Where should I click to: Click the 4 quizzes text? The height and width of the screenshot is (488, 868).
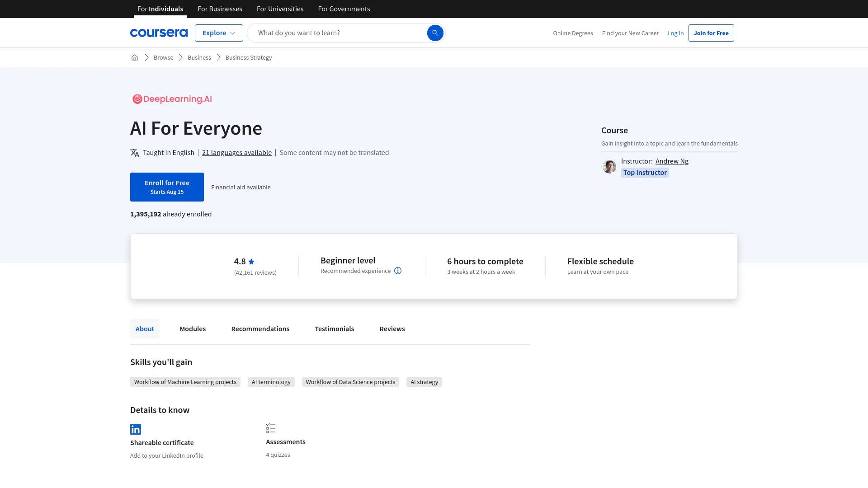(278, 455)
